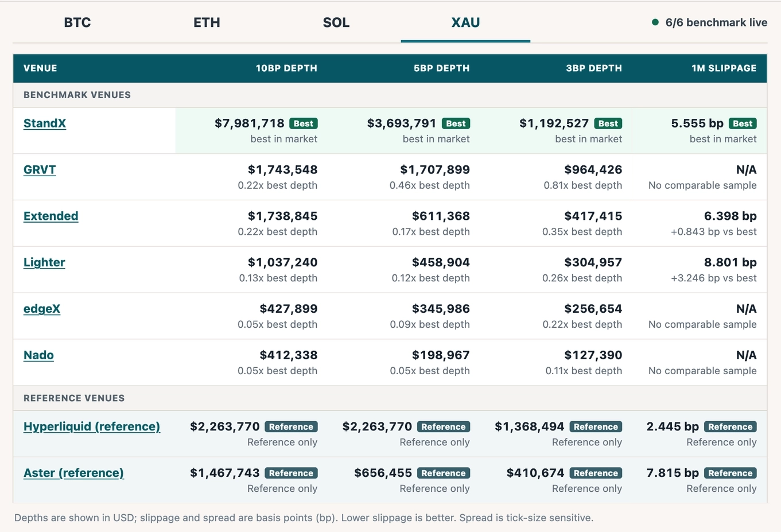Click the Reference badge beside 2.445 bp
The height and width of the screenshot is (532, 781).
pos(730,427)
